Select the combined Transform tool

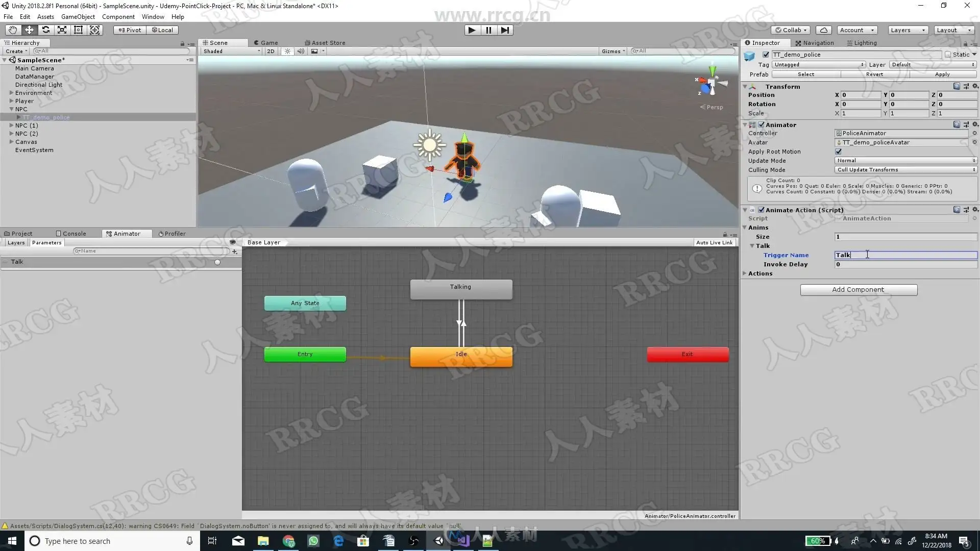point(95,30)
